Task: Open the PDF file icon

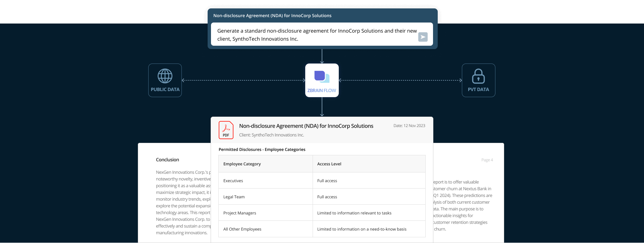Action: click(226, 130)
